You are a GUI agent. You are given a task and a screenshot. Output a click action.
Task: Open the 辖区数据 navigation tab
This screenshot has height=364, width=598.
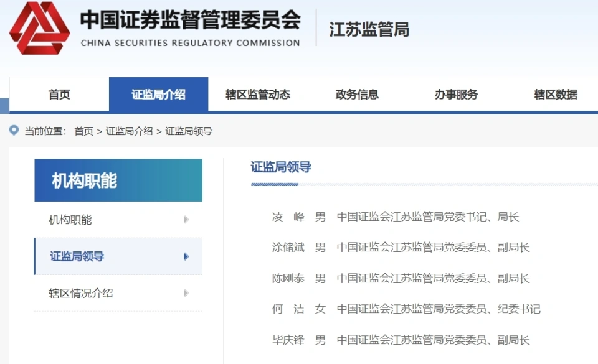pyautogui.click(x=555, y=95)
